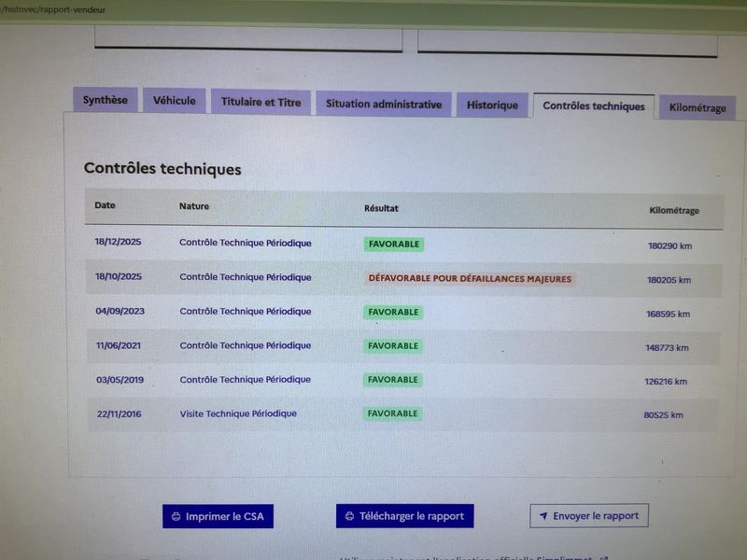Select the Titulaire et Titre tab
The image size is (747, 560).
[x=261, y=103]
